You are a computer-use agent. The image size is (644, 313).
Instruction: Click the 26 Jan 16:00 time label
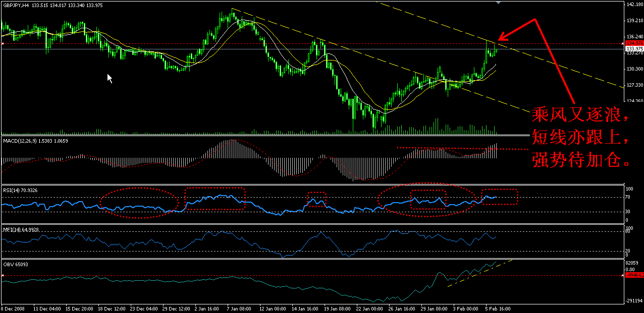[x=401, y=308]
